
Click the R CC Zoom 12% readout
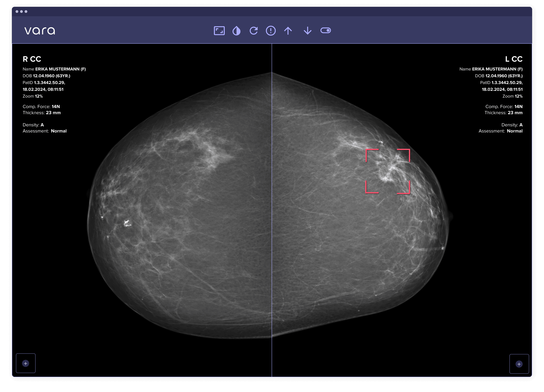point(33,96)
